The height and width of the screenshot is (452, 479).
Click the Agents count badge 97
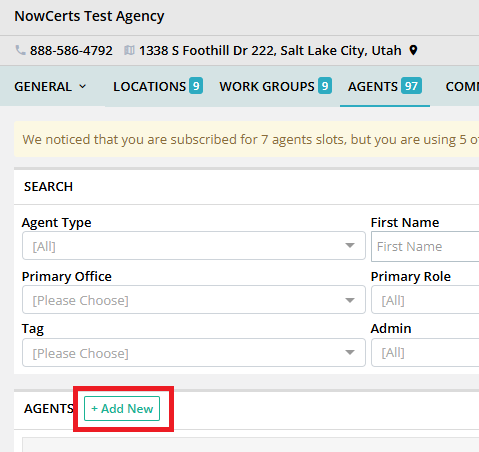pos(411,86)
